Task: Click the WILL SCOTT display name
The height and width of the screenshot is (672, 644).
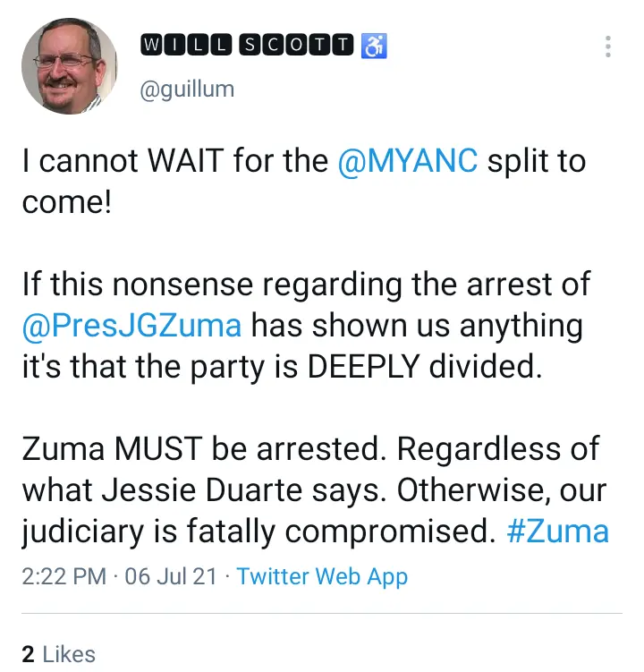Action: [248, 46]
